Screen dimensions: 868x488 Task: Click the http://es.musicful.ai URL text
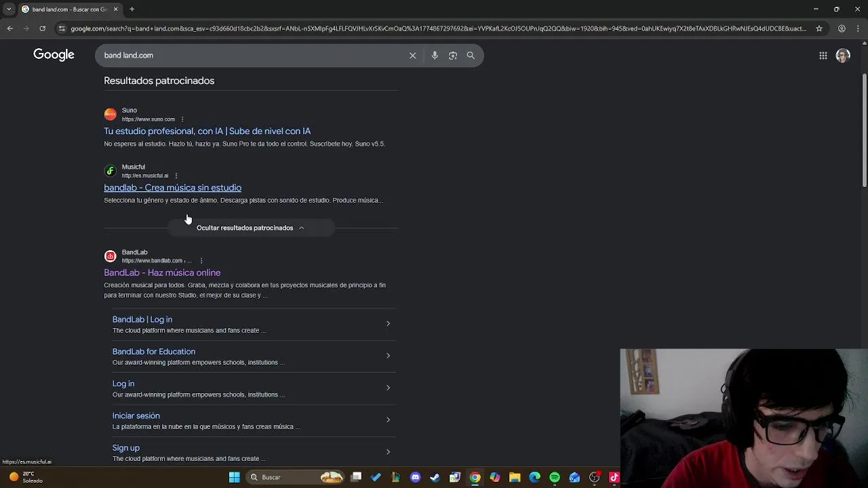coord(145,176)
